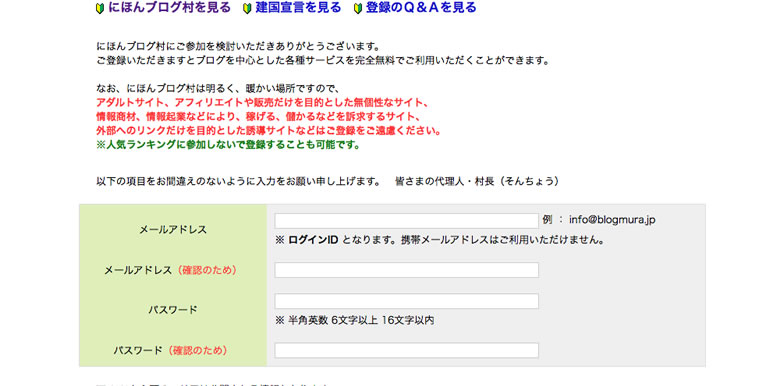Click the beginner mark icon beside 登録のQ&Aを見る
This screenshot has width=784, height=386.
[358, 8]
